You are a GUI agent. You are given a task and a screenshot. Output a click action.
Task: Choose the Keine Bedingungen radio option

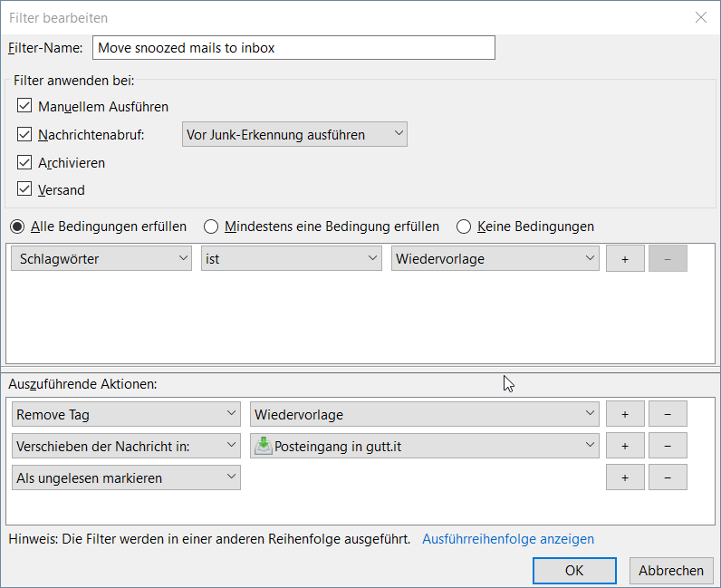(464, 227)
